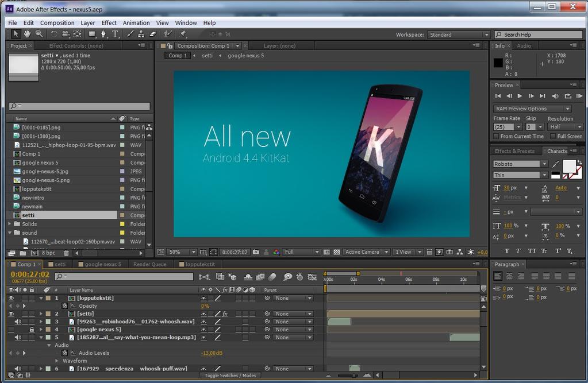The image size is (588, 383).
Task: Click the Toggle Switches / Modes button
Action: click(x=230, y=376)
